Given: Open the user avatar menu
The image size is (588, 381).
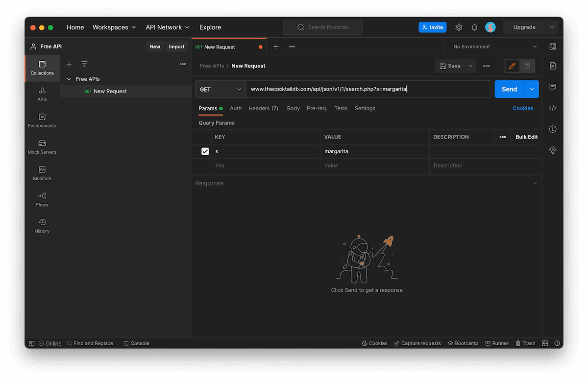Looking at the screenshot, I should (490, 27).
